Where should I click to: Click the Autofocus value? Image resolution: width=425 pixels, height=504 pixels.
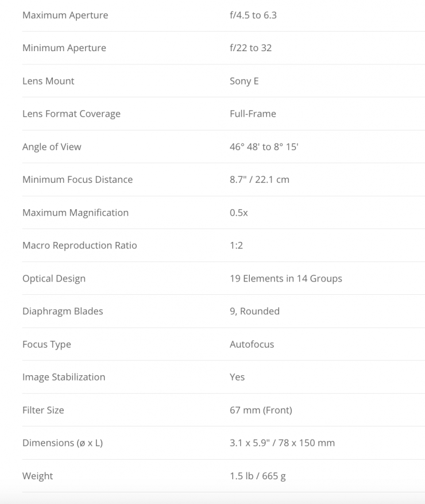(252, 344)
